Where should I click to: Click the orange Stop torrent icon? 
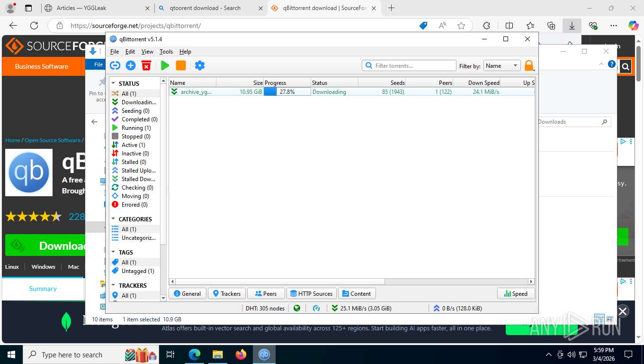click(x=181, y=65)
